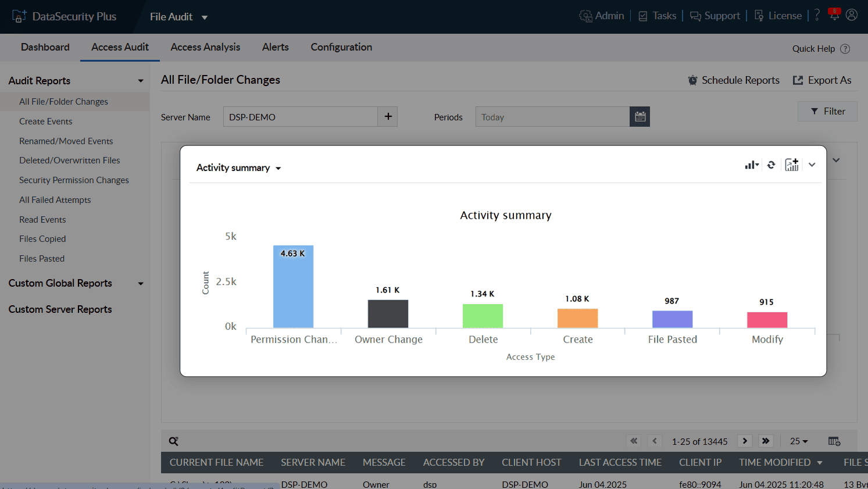Click the question mark help icon

[x=817, y=15]
